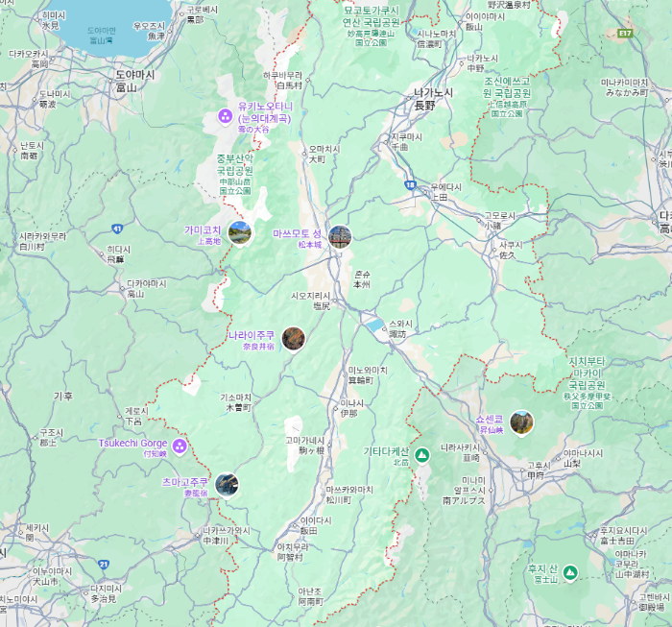Click the 시오지리시 town label
The height and width of the screenshot is (627, 672).
pyautogui.click(x=311, y=301)
